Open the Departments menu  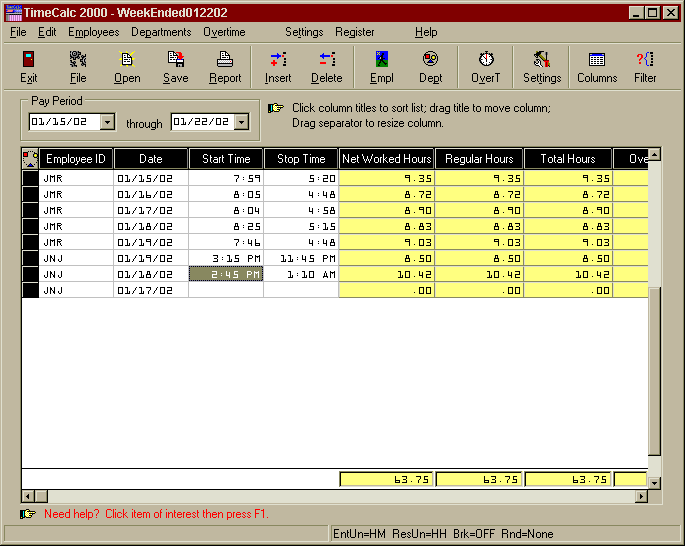161,32
